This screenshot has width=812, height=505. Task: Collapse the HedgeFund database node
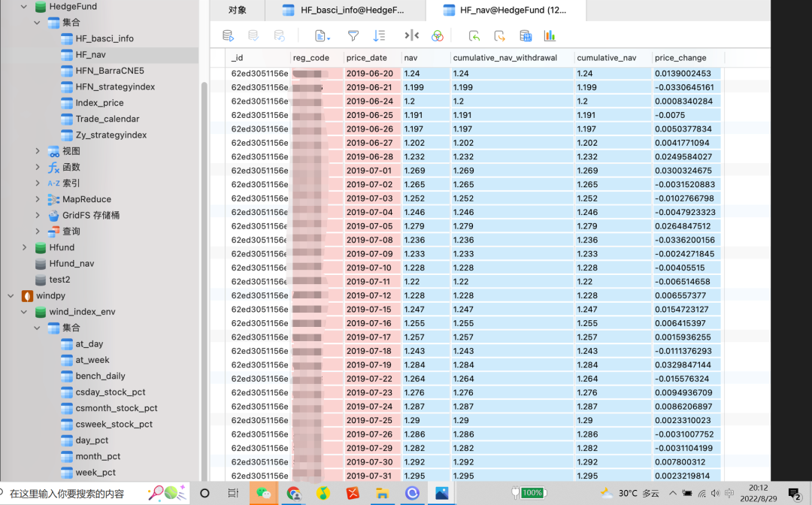(24, 7)
